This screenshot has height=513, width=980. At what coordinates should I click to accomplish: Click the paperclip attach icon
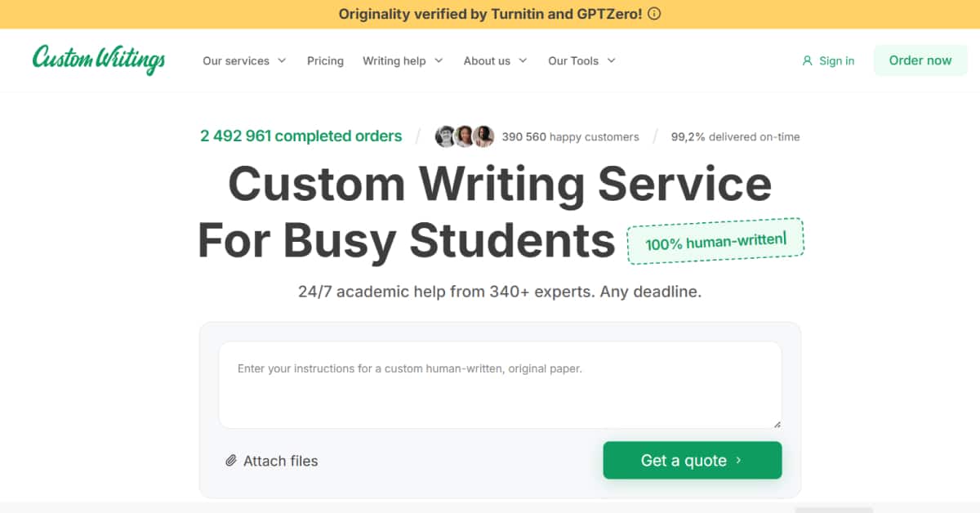[231, 461]
